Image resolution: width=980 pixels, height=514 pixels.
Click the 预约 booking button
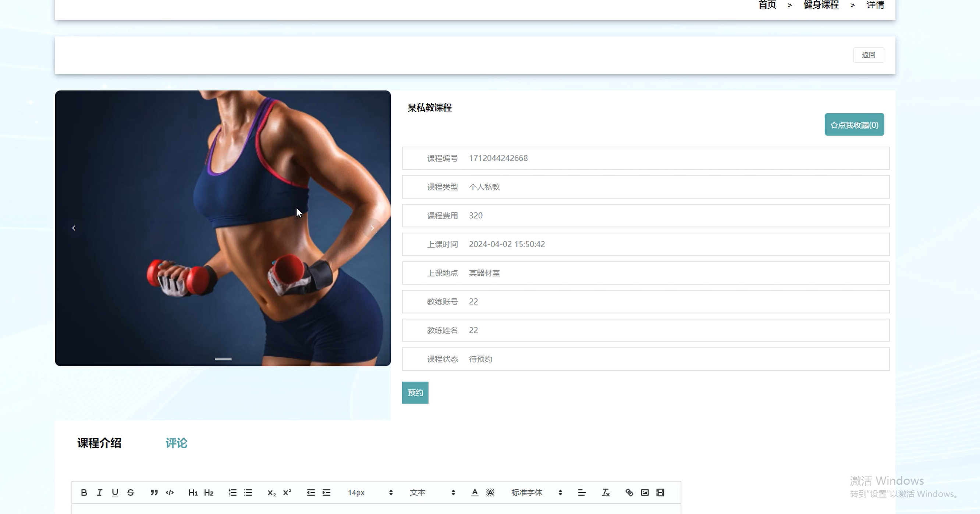pyautogui.click(x=415, y=393)
